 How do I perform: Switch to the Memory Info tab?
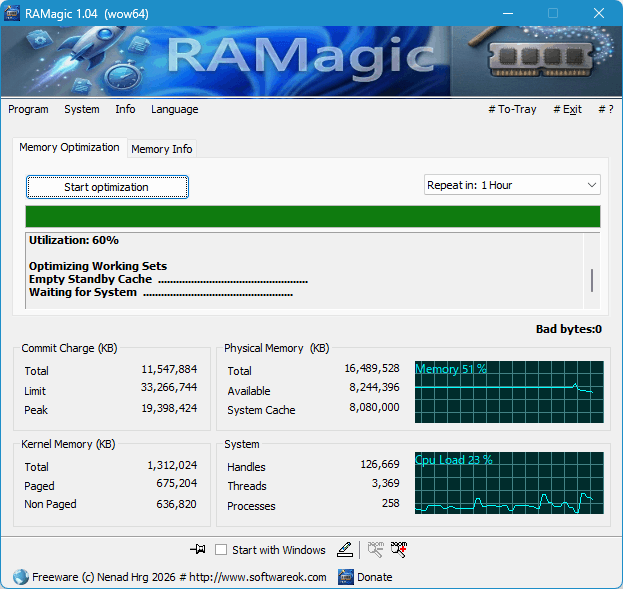(161, 149)
